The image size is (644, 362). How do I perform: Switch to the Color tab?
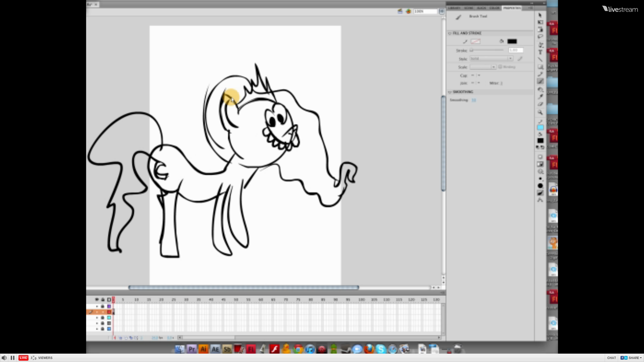pos(494,8)
